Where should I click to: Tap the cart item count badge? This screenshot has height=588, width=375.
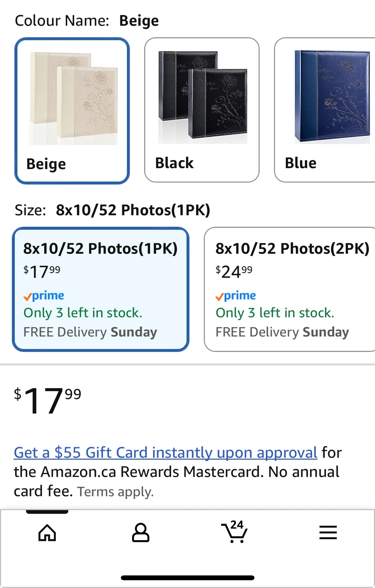pyautogui.click(x=237, y=525)
